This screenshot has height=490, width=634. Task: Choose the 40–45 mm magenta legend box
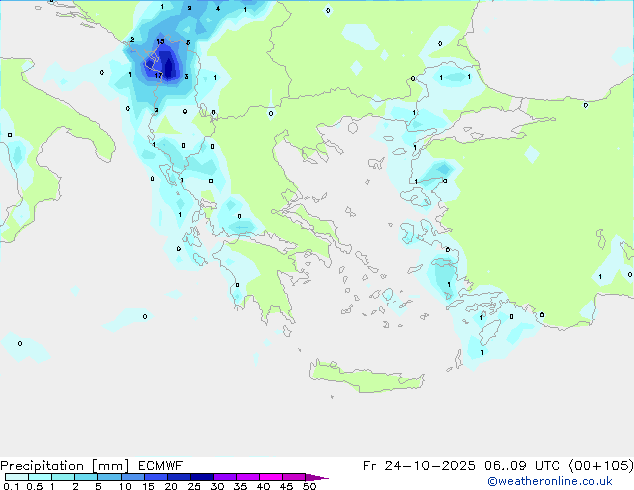point(271,477)
